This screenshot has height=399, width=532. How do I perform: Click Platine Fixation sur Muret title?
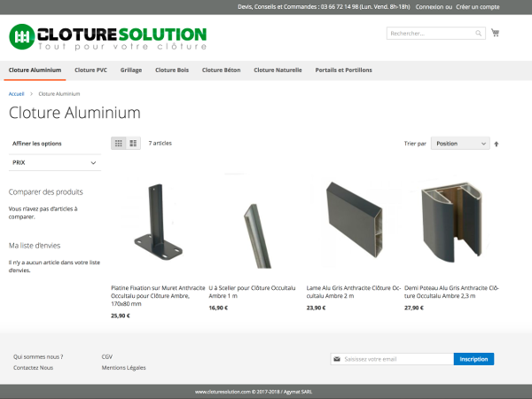[x=158, y=296]
